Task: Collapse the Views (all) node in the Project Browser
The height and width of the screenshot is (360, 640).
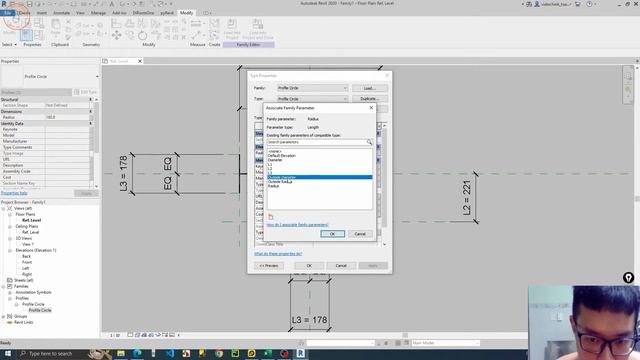Action: pyautogui.click(x=4, y=208)
